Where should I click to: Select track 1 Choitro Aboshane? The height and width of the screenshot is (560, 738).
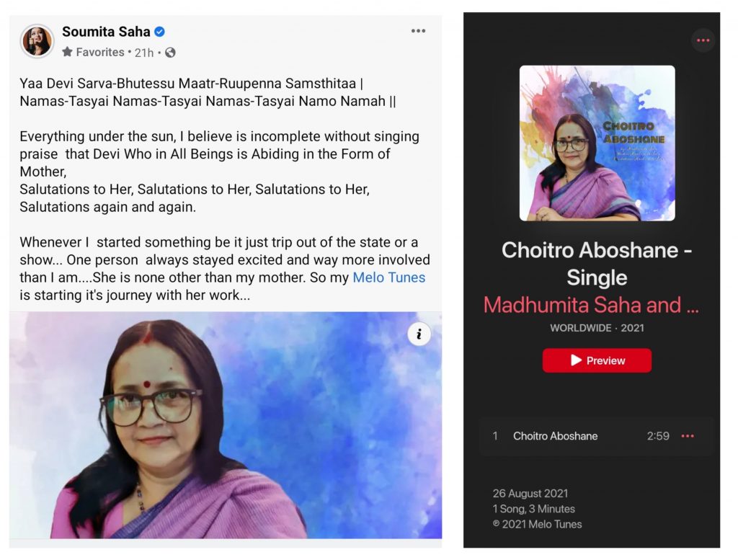coord(597,436)
